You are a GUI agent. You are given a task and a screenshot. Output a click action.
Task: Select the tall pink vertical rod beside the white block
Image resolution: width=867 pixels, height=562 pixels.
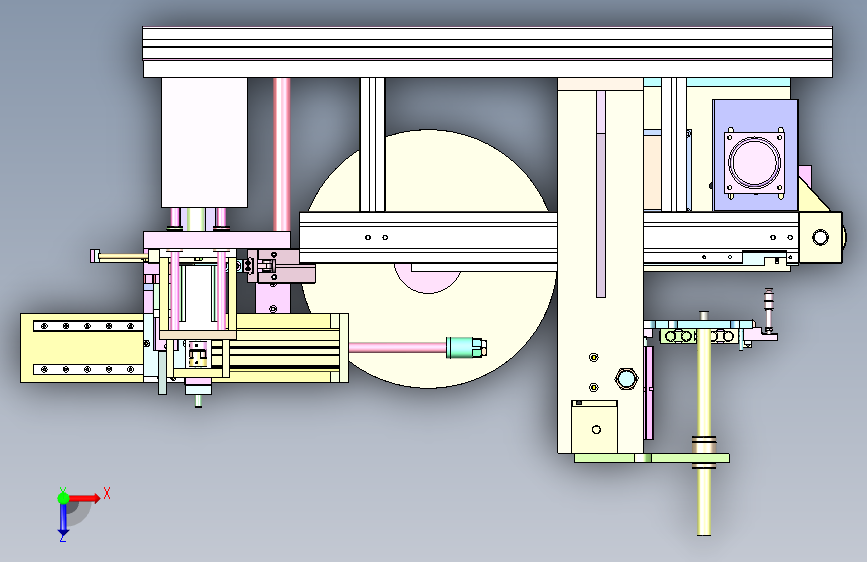(x=281, y=154)
